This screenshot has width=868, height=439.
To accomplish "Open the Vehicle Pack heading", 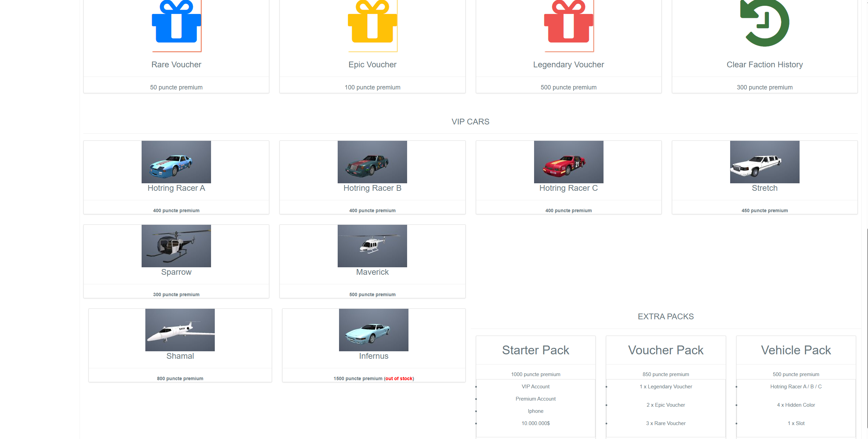I will click(x=796, y=350).
